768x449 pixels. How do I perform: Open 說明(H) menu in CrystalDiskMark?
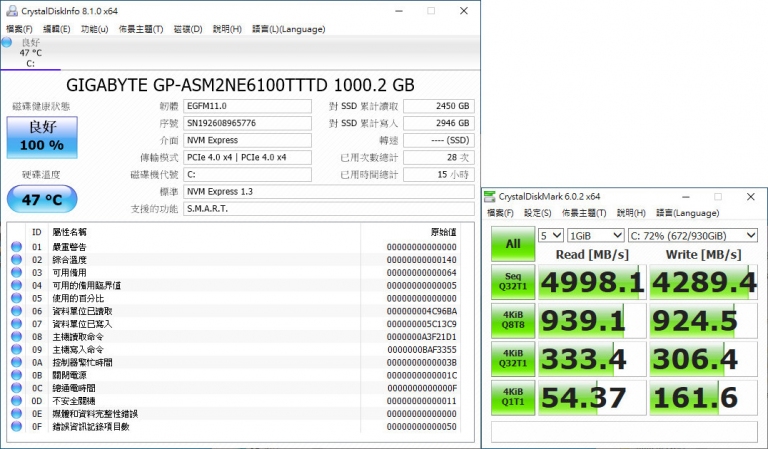(x=631, y=213)
